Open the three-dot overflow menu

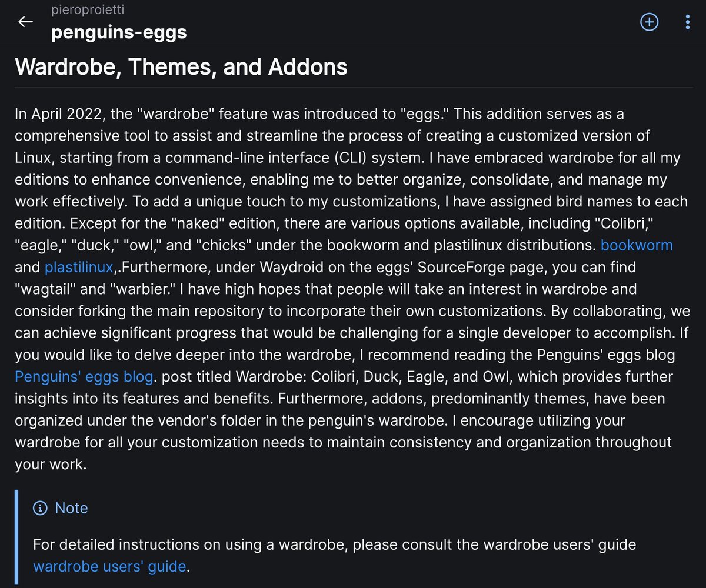point(688,22)
